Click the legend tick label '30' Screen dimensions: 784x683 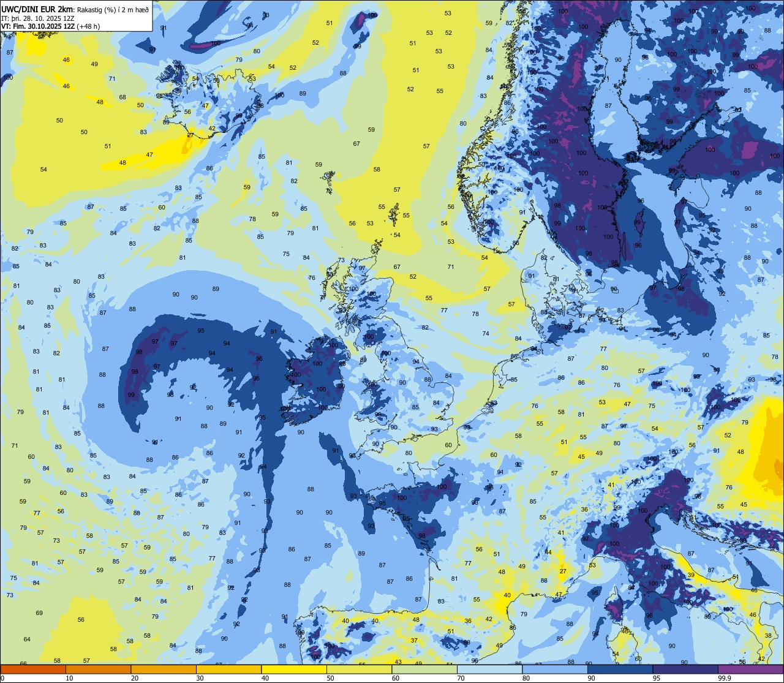click(x=200, y=678)
